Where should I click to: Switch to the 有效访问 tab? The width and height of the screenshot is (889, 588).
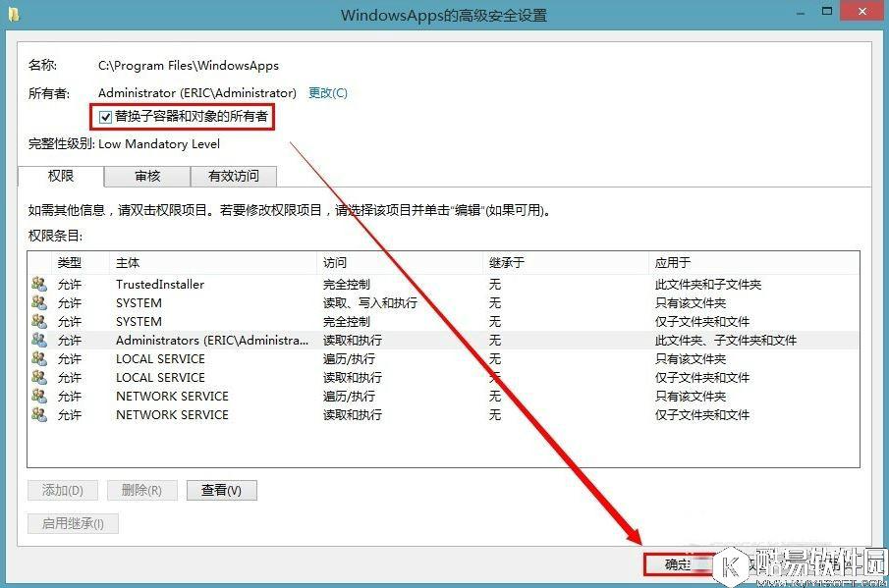click(234, 177)
